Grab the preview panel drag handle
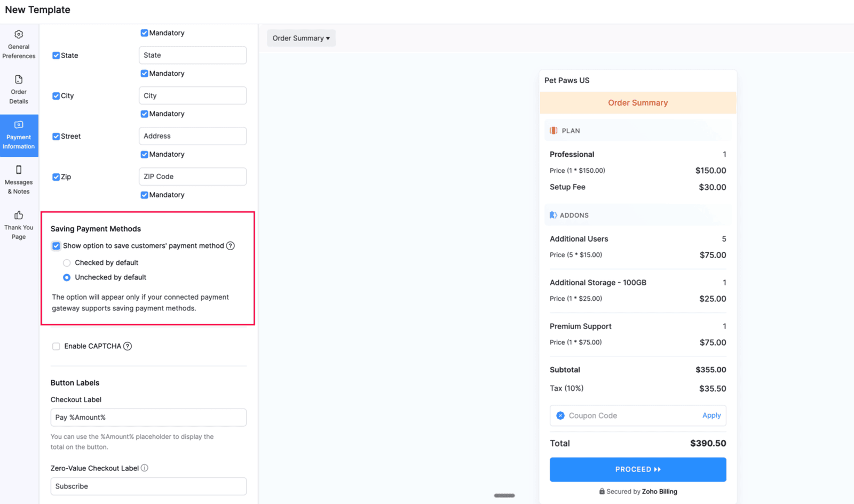Viewport: 854px width, 504px height. [504, 495]
